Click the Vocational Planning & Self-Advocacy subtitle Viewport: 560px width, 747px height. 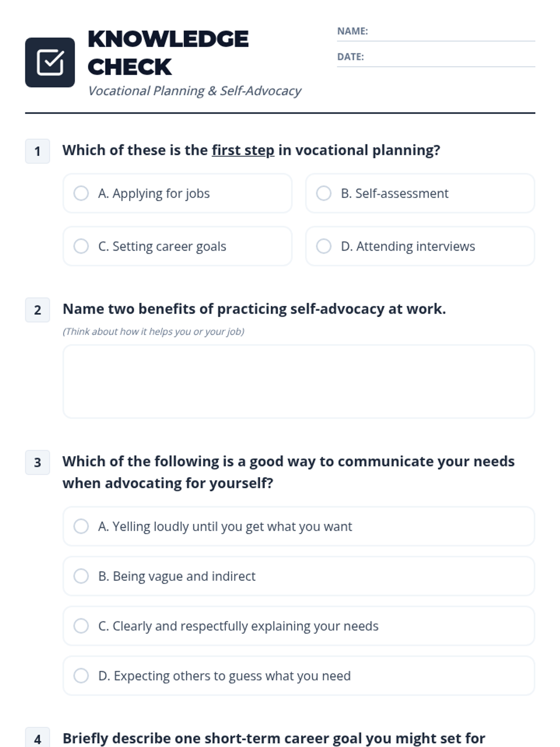195,91
